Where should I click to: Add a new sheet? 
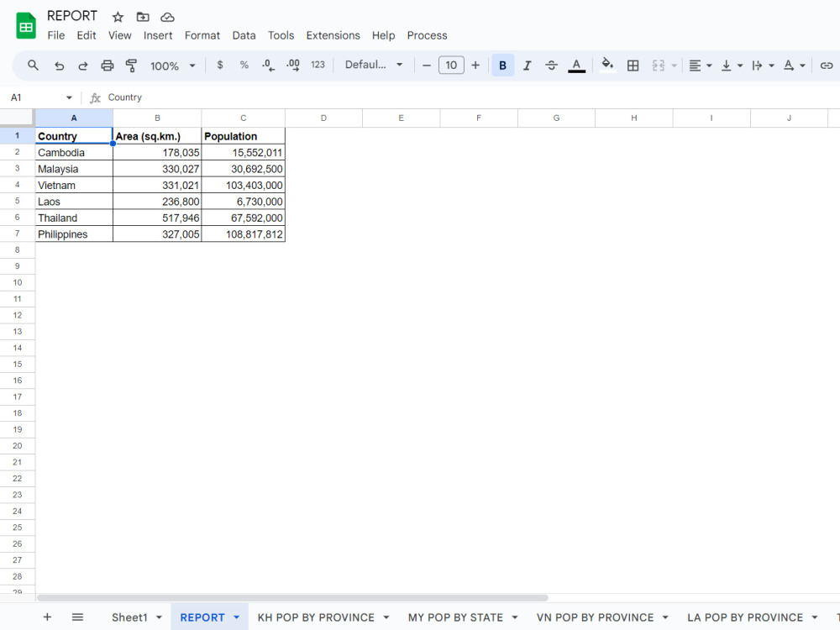coord(47,617)
